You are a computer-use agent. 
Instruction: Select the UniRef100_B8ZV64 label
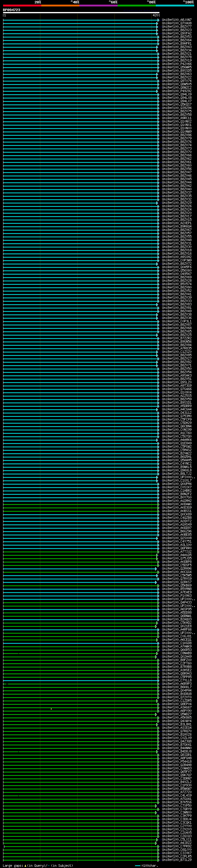(177, 40)
